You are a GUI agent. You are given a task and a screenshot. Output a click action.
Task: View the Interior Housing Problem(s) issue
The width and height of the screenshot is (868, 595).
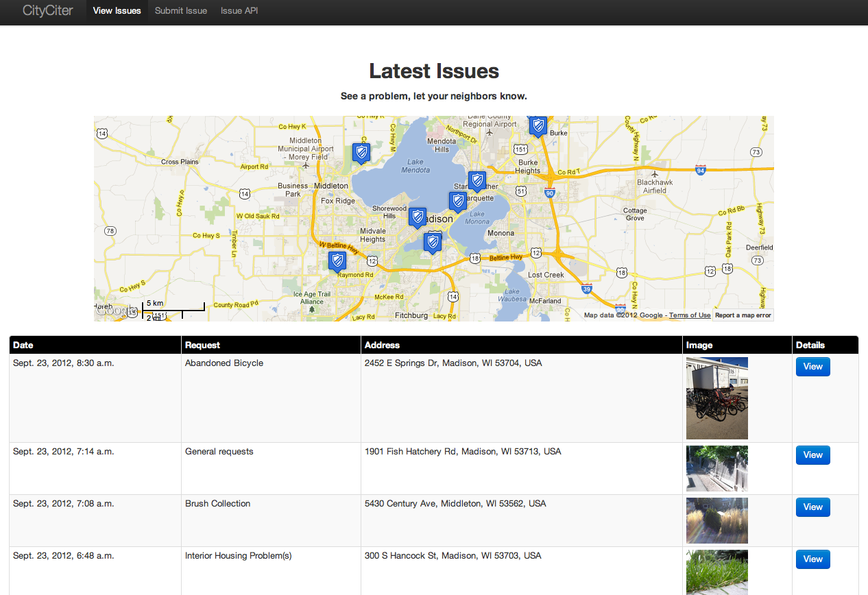click(x=812, y=559)
